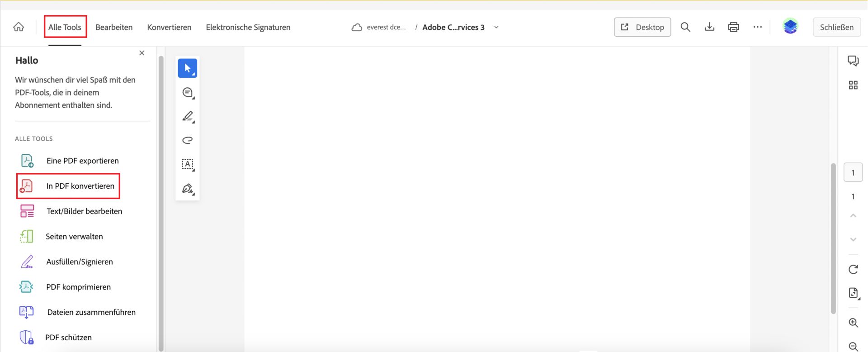The height and width of the screenshot is (352, 868).
Task: Zoom out with magnifier minus
Action: click(853, 347)
